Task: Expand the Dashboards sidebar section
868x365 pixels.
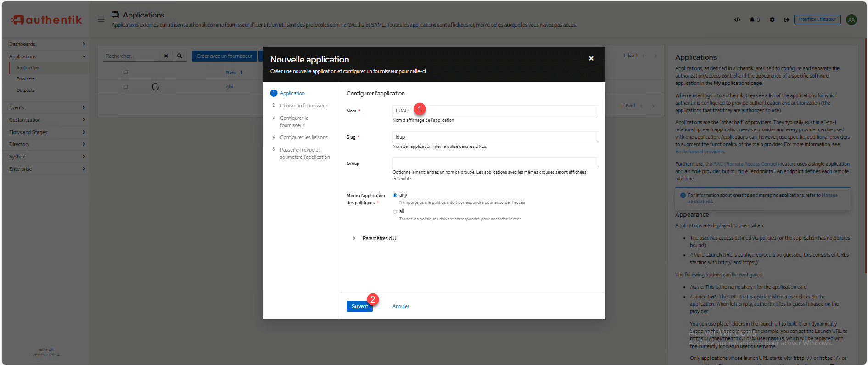Action: click(46, 44)
